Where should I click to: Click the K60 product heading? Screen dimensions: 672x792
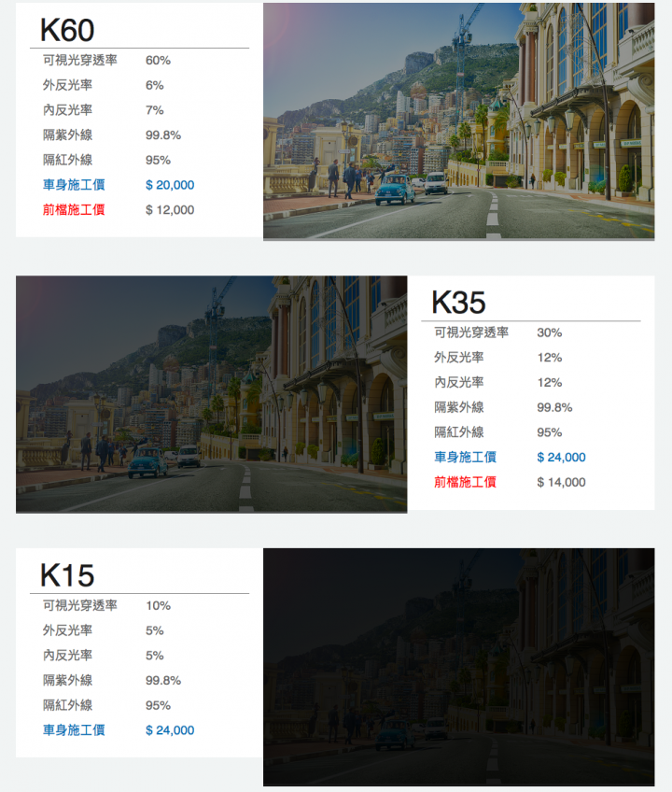pyautogui.click(x=67, y=30)
